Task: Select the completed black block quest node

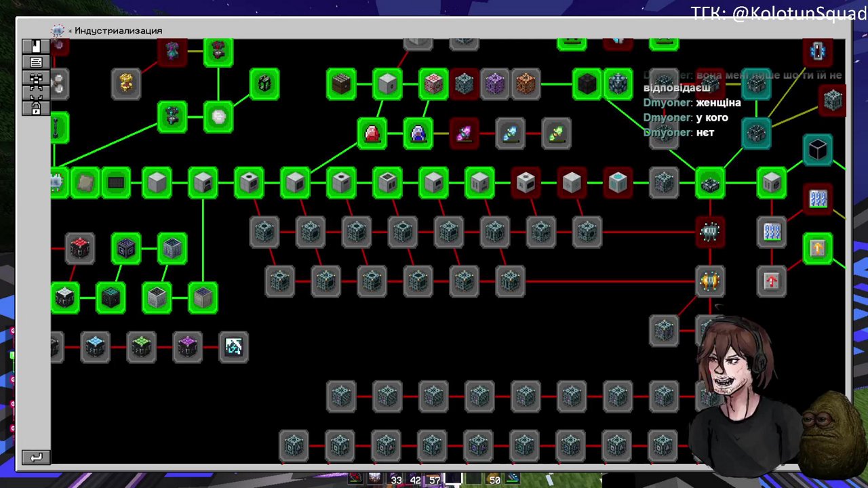Action: click(587, 83)
